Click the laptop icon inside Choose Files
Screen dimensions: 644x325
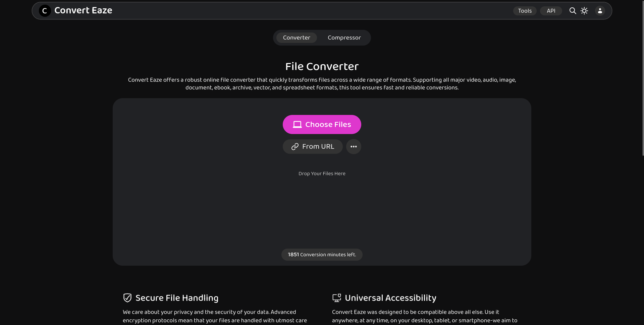click(x=297, y=124)
